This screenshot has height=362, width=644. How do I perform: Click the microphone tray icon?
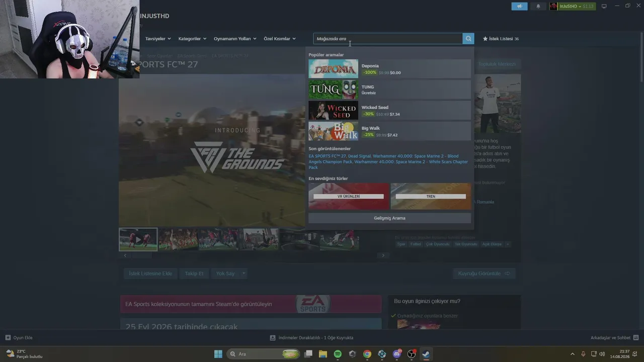[583, 354]
